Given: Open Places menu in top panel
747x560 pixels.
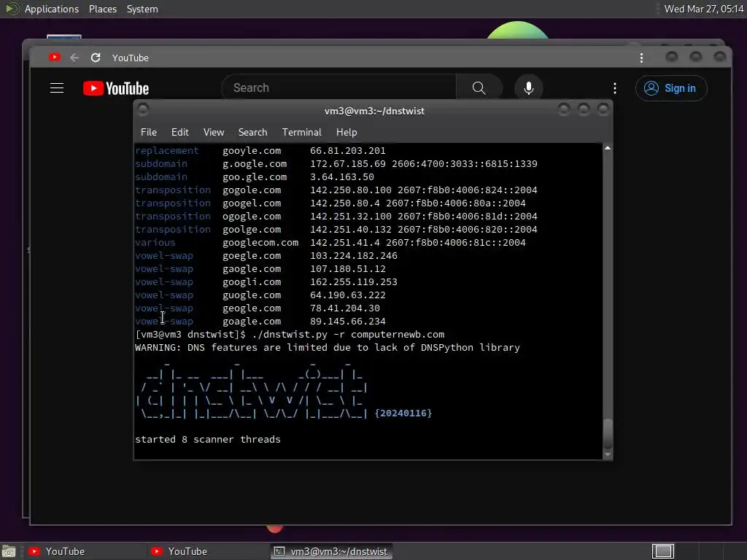Looking at the screenshot, I should [x=102, y=9].
